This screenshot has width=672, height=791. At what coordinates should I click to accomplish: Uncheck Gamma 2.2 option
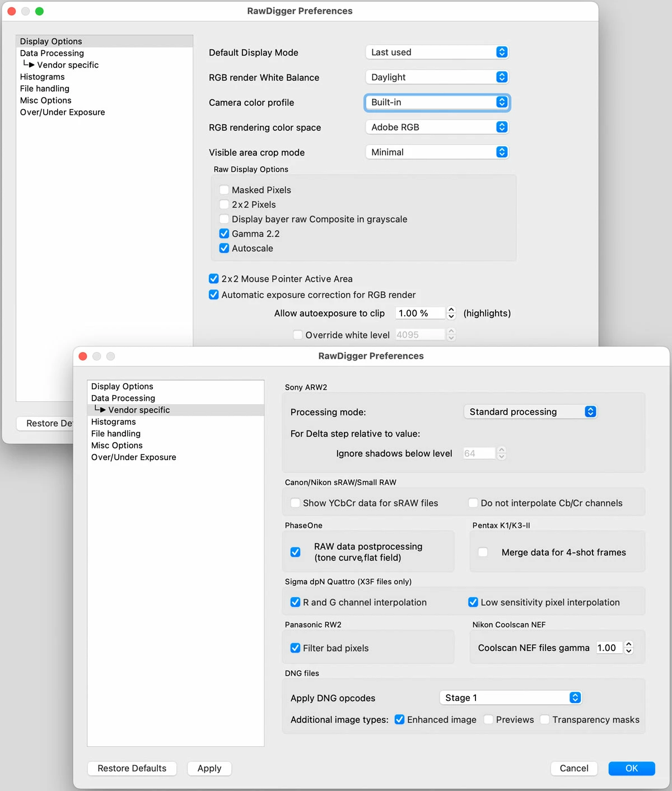point(224,233)
